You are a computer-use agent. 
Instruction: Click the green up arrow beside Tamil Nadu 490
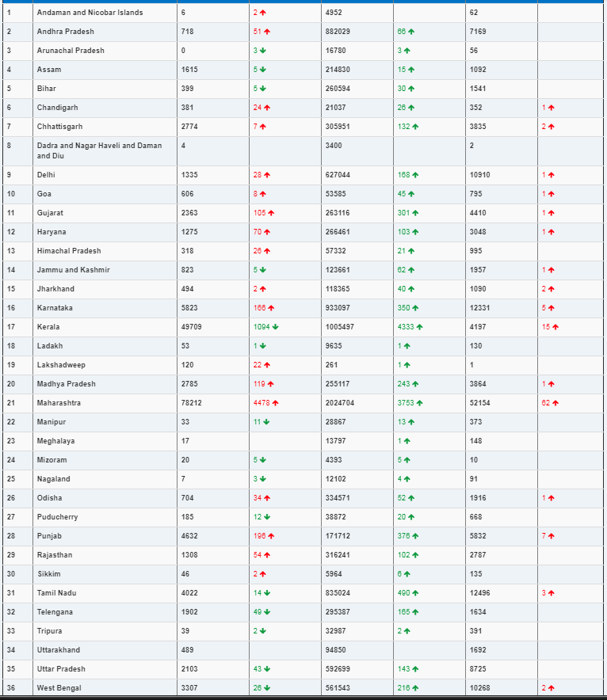[x=415, y=593]
